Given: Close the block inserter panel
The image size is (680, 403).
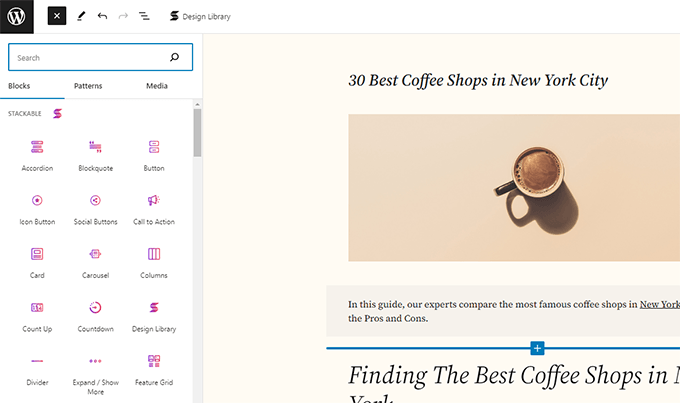Looking at the screenshot, I should 57,17.
